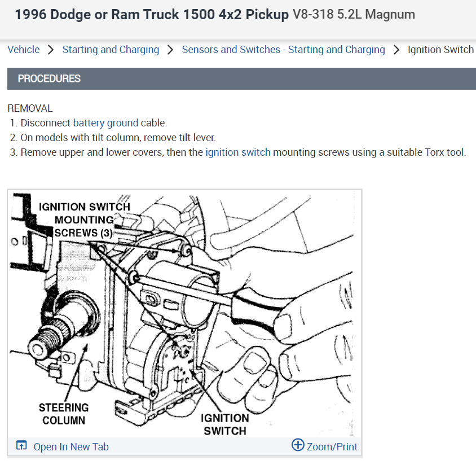Click the ignition switch removal diagram
476x469 pixels.
tap(184, 313)
